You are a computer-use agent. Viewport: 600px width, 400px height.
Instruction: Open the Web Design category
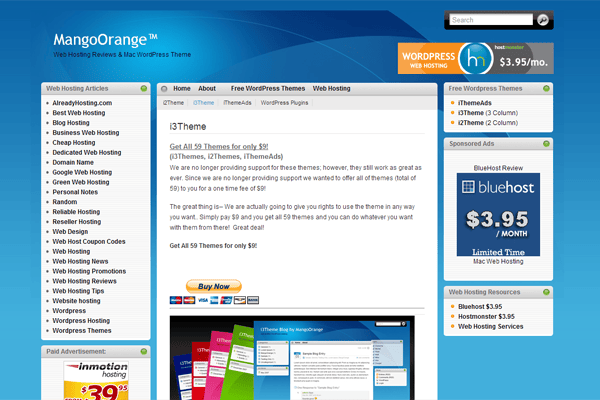point(70,232)
